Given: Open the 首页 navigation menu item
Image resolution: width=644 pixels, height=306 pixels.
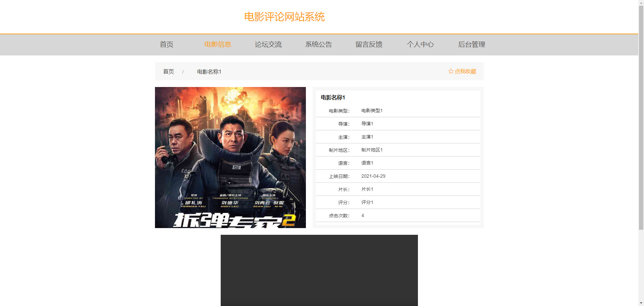Looking at the screenshot, I should pos(166,44).
